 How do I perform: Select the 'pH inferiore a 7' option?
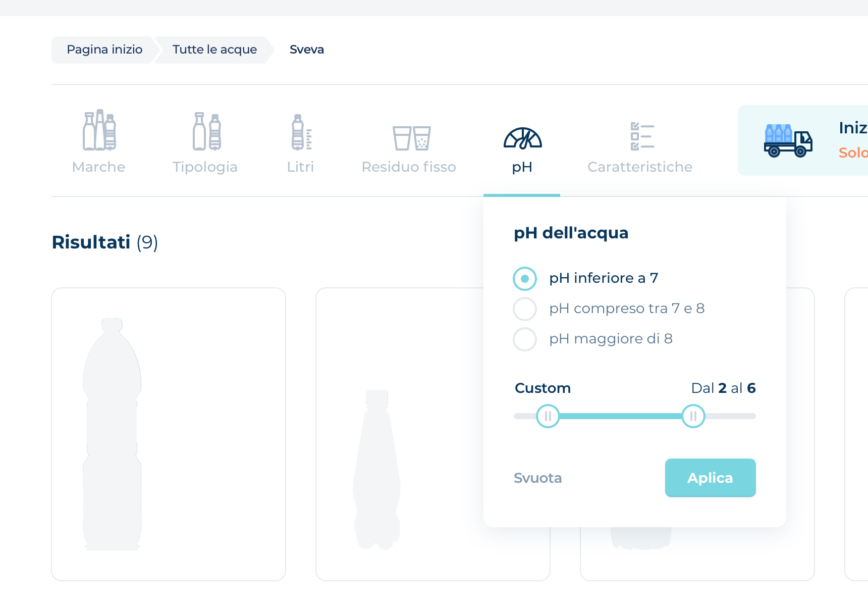[x=525, y=279]
